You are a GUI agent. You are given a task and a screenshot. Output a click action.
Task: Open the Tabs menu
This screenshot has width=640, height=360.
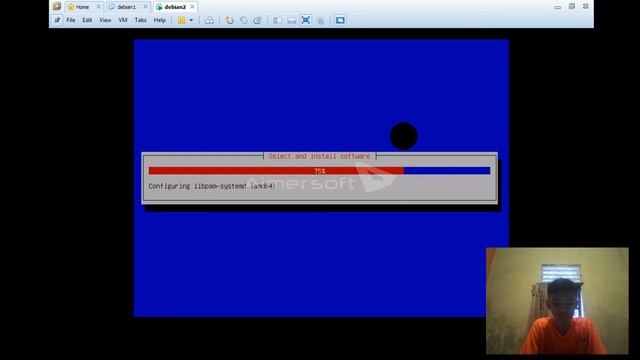(140, 20)
